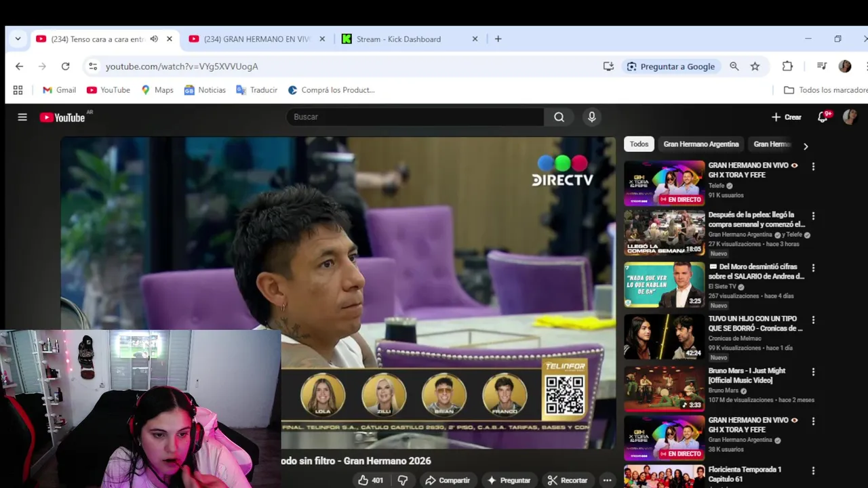This screenshot has width=868, height=488.
Task: Switch to GRAN HERMANO EN VIVO tab
Action: click(257, 39)
